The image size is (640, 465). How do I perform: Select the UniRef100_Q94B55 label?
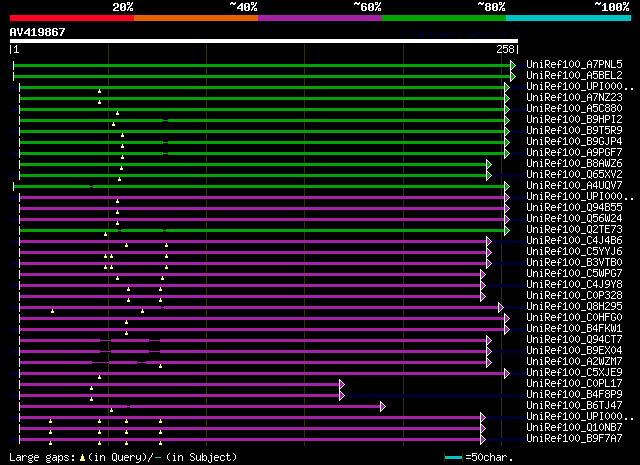tap(574, 208)
